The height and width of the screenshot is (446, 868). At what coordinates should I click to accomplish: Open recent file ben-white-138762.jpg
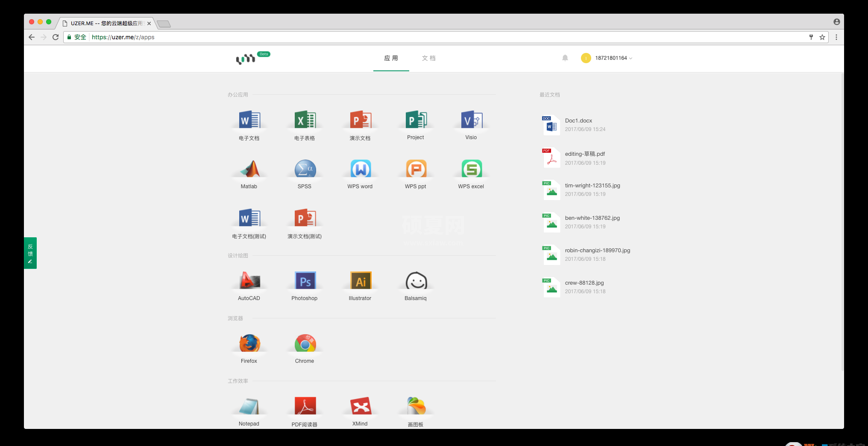point(592,218)
